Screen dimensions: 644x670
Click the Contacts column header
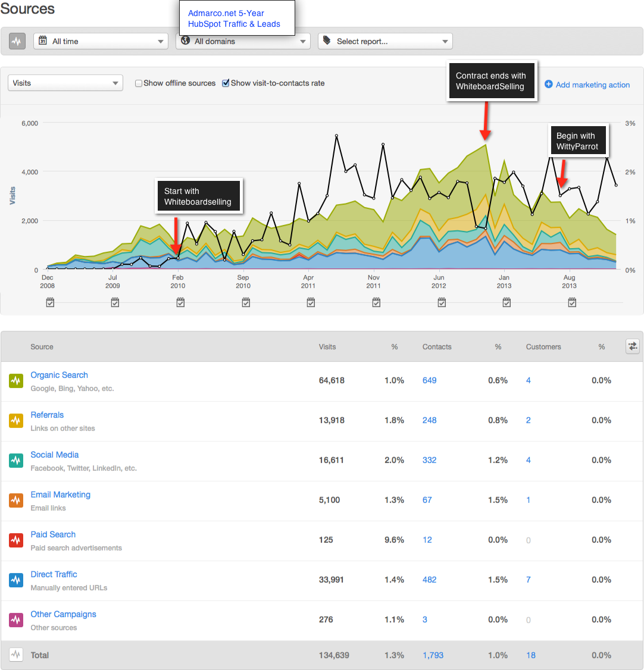(x=437, y=346)
